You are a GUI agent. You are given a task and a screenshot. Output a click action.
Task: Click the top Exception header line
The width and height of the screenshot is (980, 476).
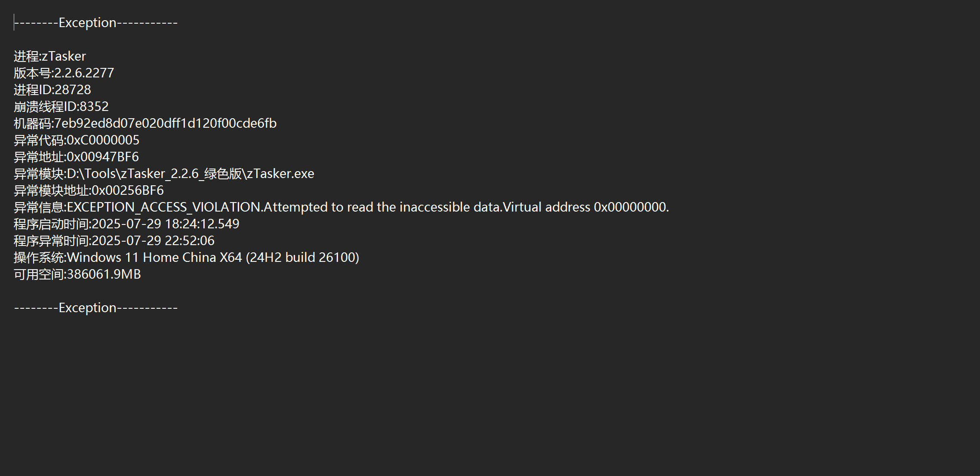pos(96,22)
